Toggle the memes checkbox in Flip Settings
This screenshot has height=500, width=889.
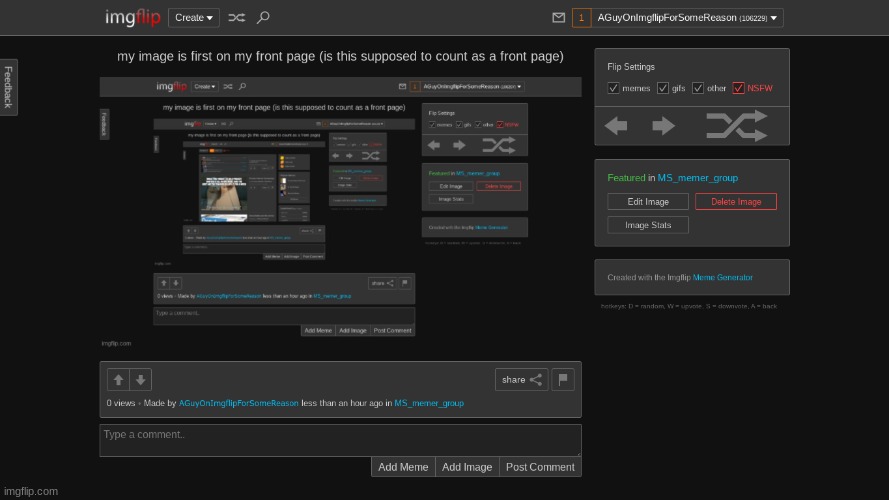(613, 88)
